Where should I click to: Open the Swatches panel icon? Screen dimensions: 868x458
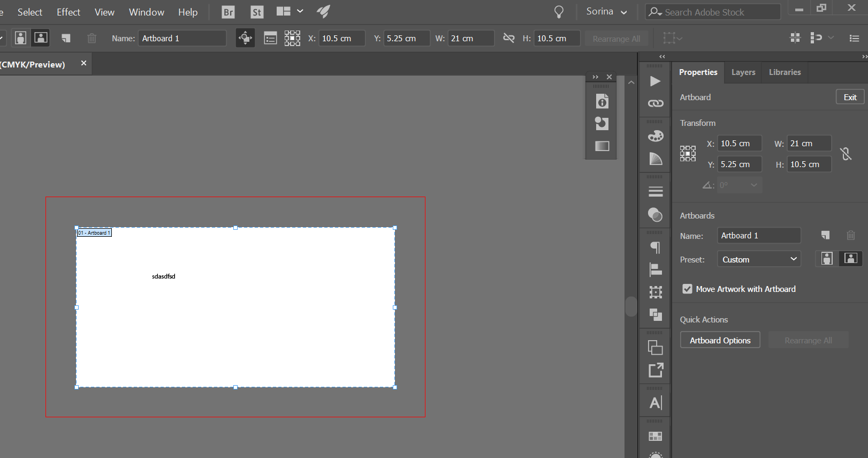click(656, 436)
